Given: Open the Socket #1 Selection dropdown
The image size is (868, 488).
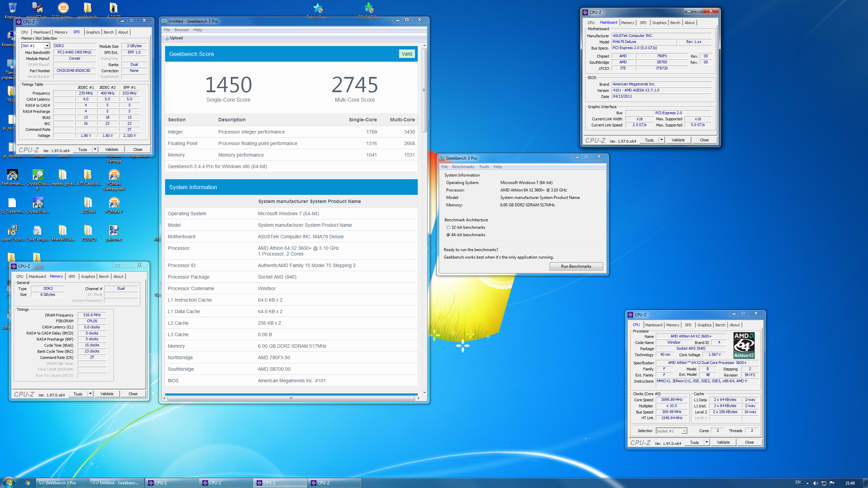Looking at the screenshot, I should pyautogui.click(x=671, y=431).
